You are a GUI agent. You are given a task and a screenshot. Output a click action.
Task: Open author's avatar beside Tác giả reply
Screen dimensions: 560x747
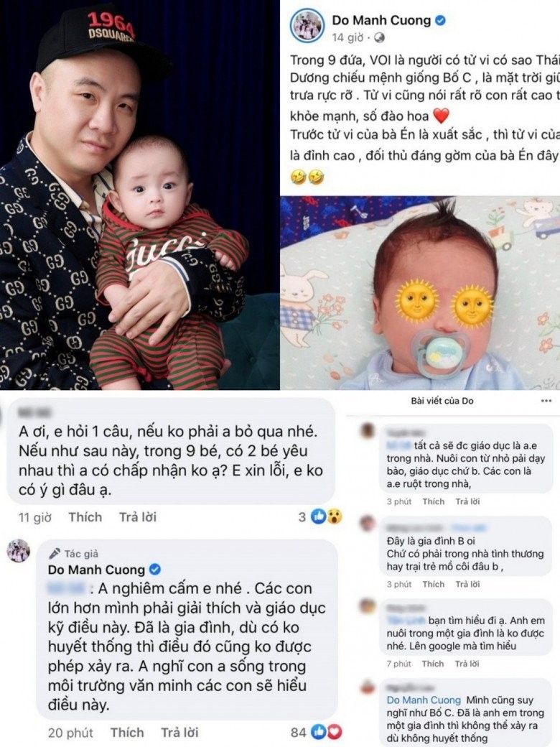(x=19, y=551)
